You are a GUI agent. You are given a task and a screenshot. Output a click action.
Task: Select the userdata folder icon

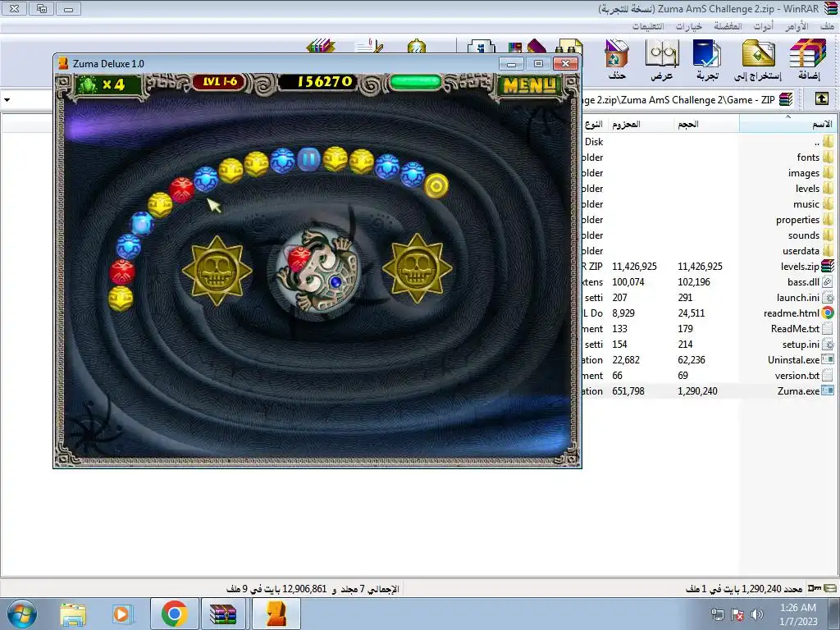[829, 250]
